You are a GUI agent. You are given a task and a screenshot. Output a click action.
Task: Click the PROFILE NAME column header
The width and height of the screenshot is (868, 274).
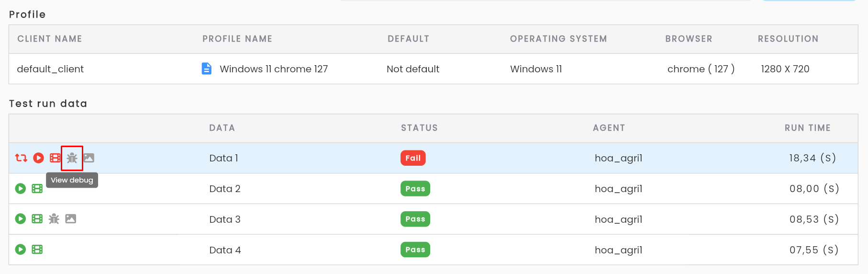tap(237, 39)
